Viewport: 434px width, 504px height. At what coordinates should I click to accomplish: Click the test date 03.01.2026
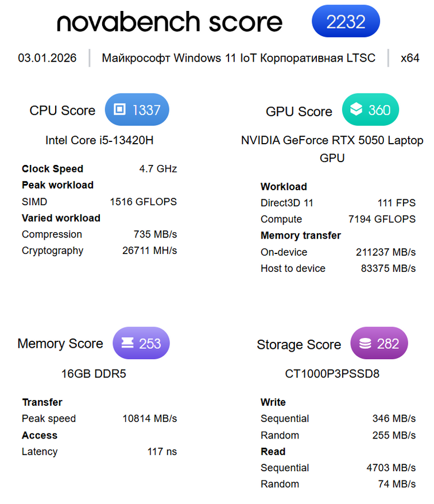coord(47,58)
